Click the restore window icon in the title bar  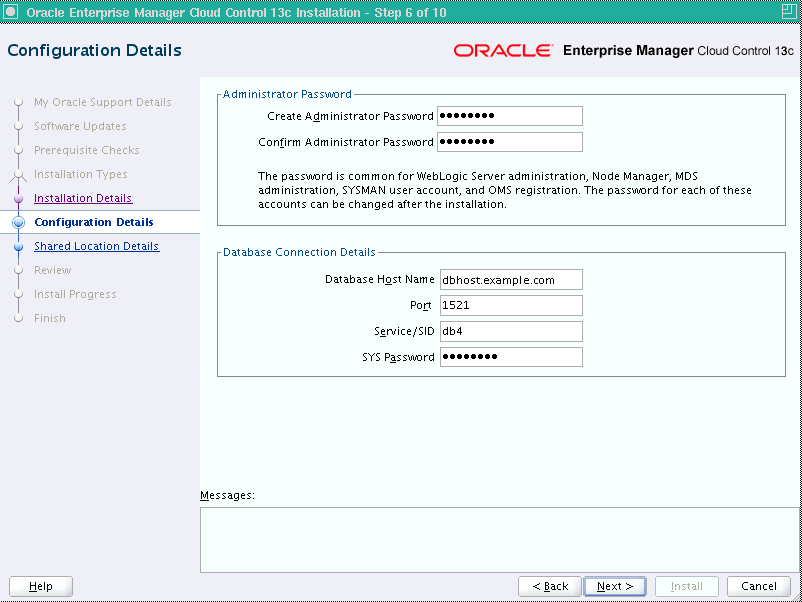pyautogui.click(x=789, y=12)
